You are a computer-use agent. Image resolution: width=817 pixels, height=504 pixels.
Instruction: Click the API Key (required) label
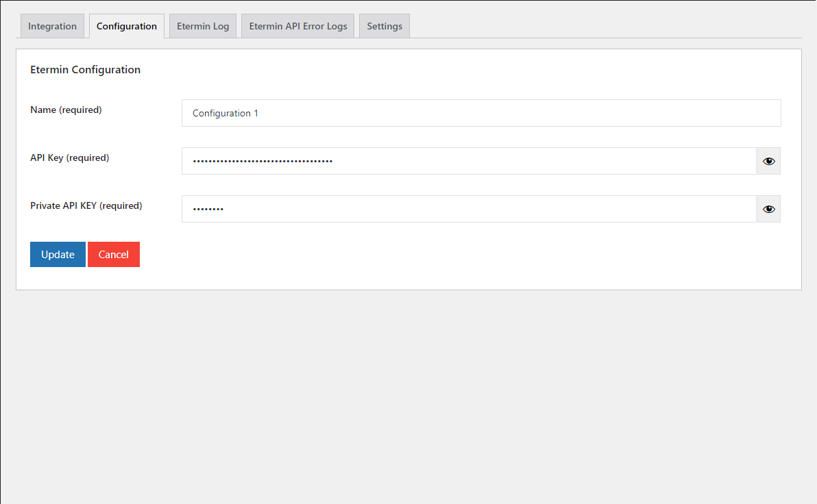coord(70,157)
